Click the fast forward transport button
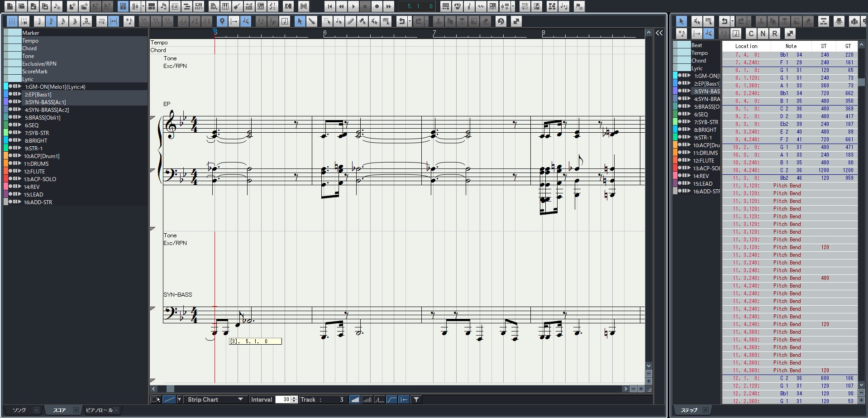Viewport: 868px width, 418px height. pyautogui.click(x=389, y=6)
